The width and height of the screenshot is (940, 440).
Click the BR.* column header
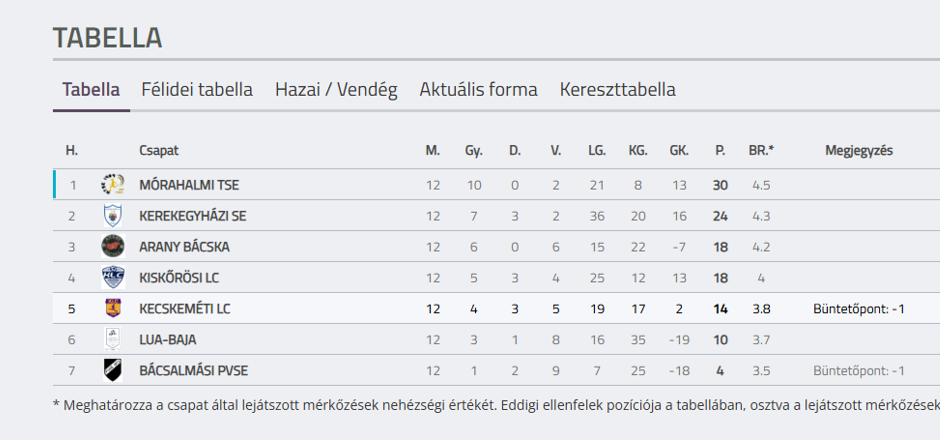coord(761,151)
